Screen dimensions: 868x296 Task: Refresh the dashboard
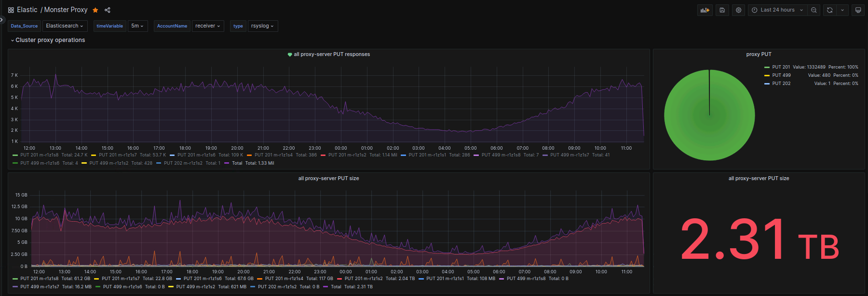(x=829, y=10)
